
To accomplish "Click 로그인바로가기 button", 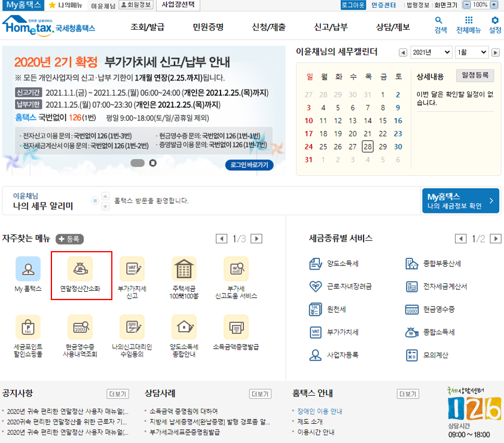I will click(249, 164).
